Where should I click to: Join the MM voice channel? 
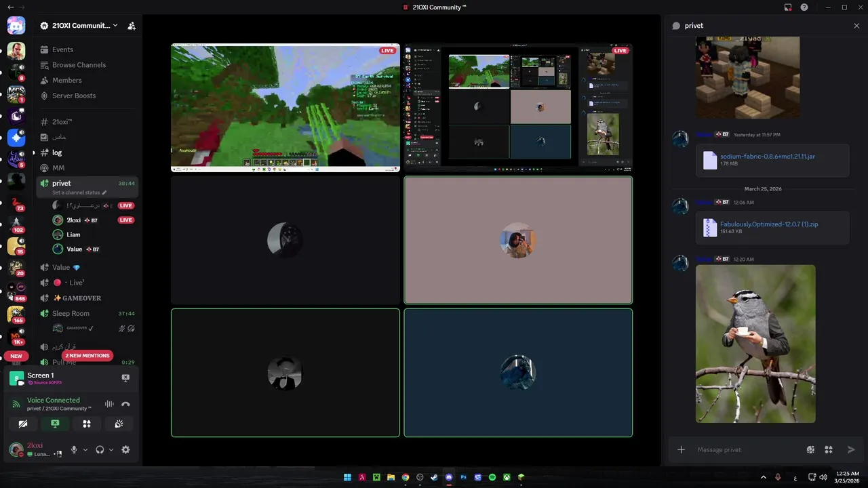tap(87, 168)
